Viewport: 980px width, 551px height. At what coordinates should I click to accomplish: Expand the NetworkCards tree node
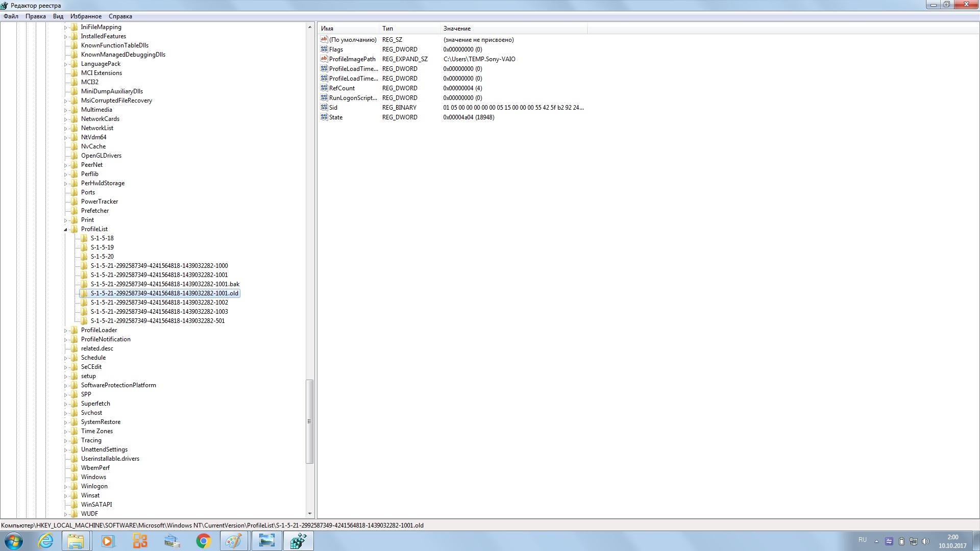point(65,119)
